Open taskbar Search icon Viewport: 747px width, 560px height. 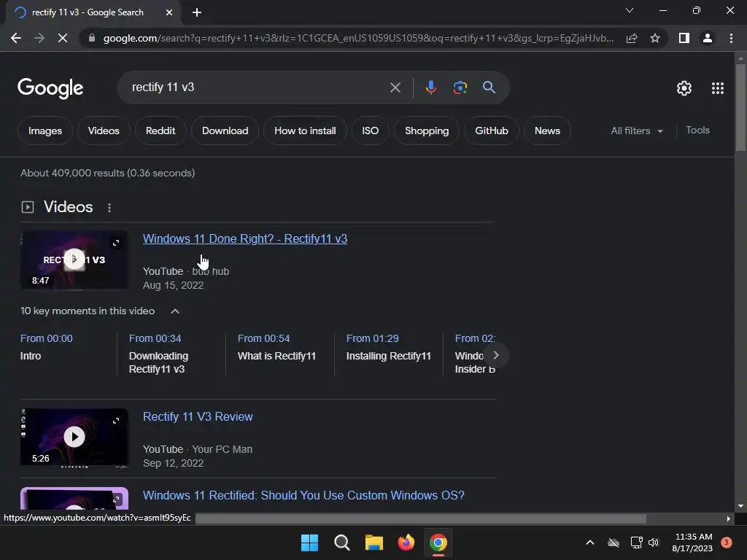pyautogui.click(x=341, y=542)
